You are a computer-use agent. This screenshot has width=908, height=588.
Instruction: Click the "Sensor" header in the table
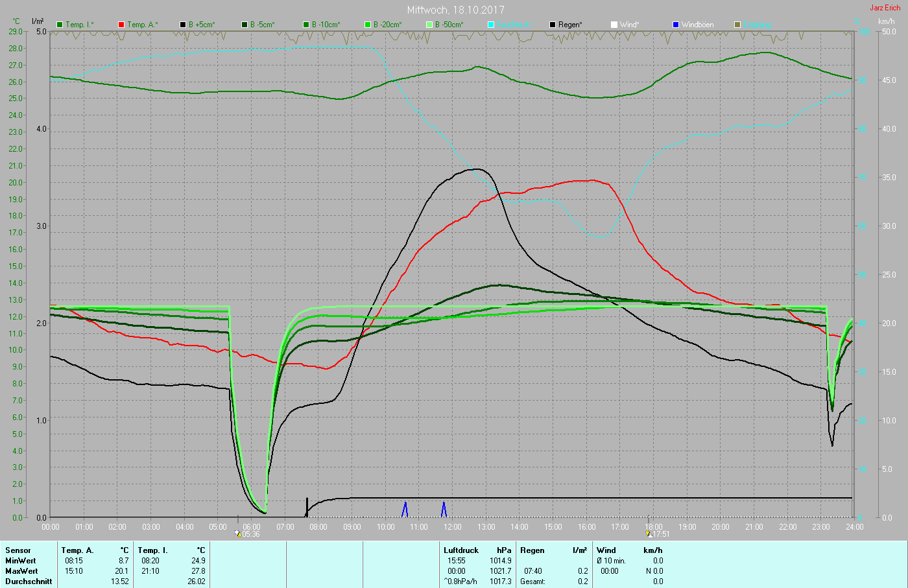(x=18, y=550)
